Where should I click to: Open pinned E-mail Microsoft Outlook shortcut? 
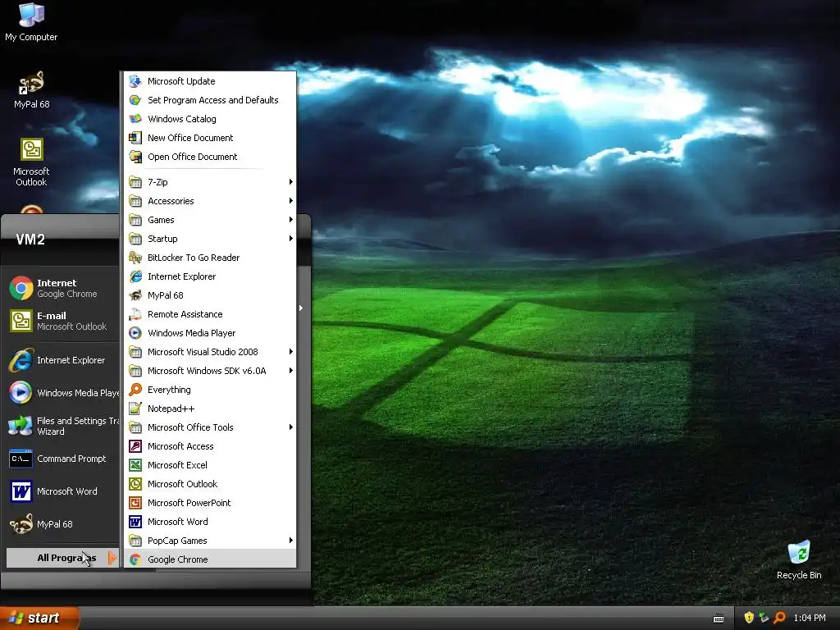click(x=62, y=321)
